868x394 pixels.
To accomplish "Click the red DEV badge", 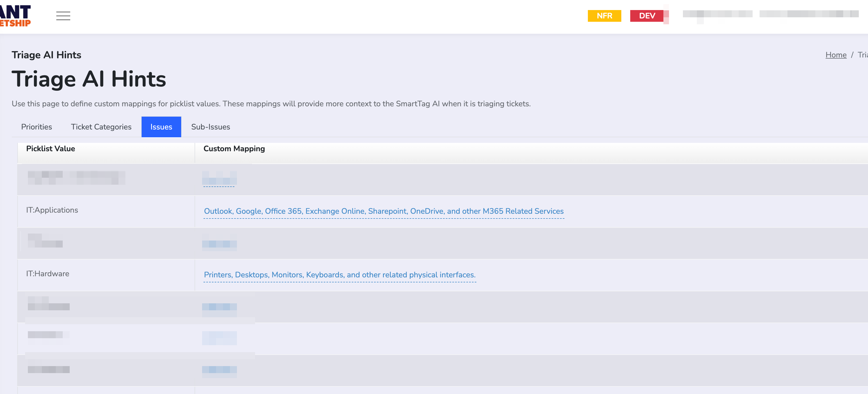I will [647, 16].
